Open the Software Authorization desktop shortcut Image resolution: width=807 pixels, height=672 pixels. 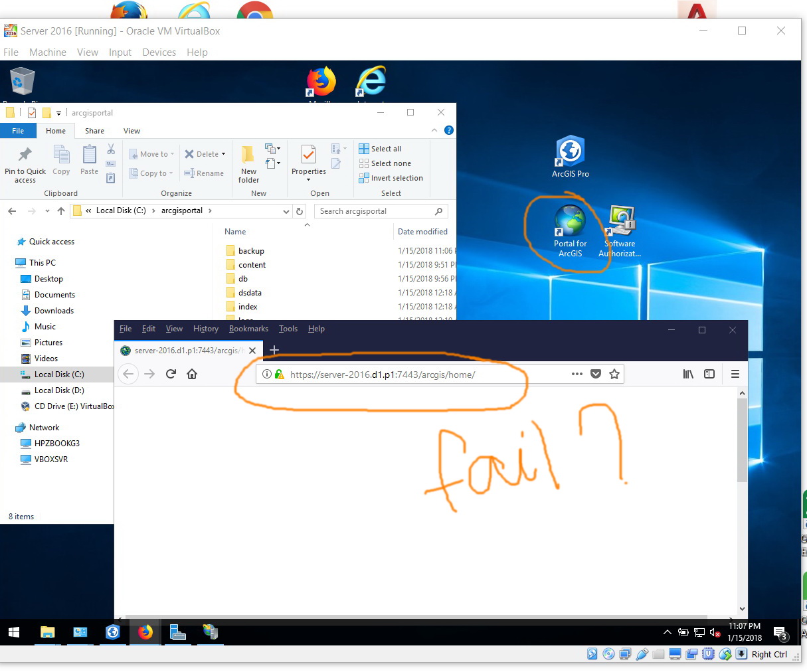pos(620,230)
